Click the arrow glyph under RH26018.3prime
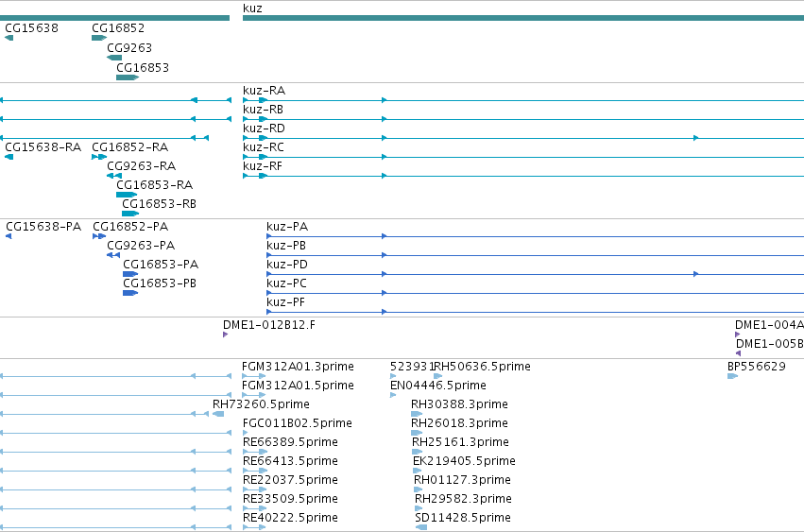The width and height of the screenshot is (804, 532). click(417, 433)
